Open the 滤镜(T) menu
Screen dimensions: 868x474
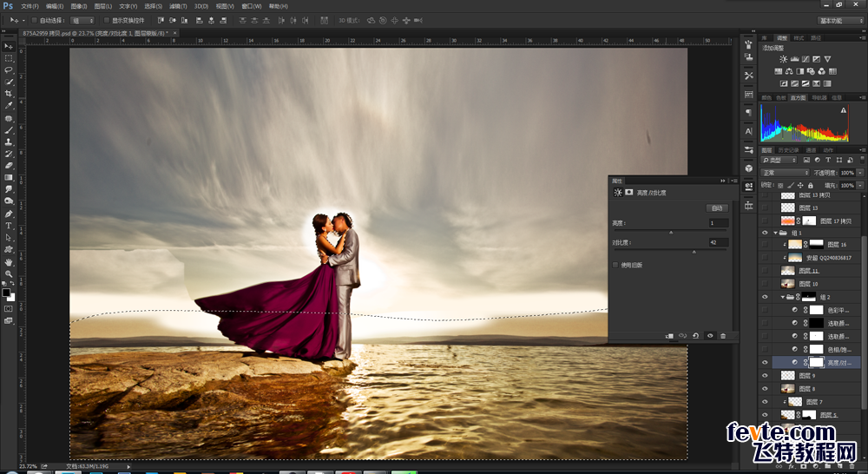pyautogui.click(x=178, y=6)
